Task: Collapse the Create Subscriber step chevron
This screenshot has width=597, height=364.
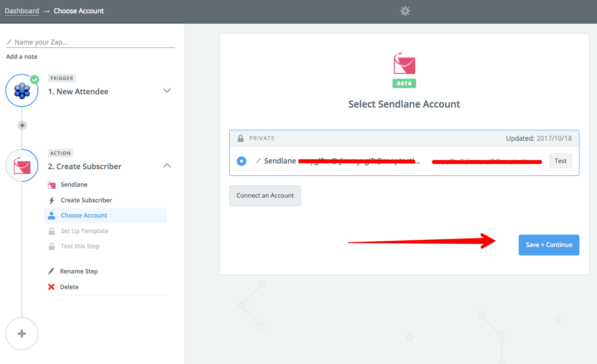Action: tap(167, 165)
